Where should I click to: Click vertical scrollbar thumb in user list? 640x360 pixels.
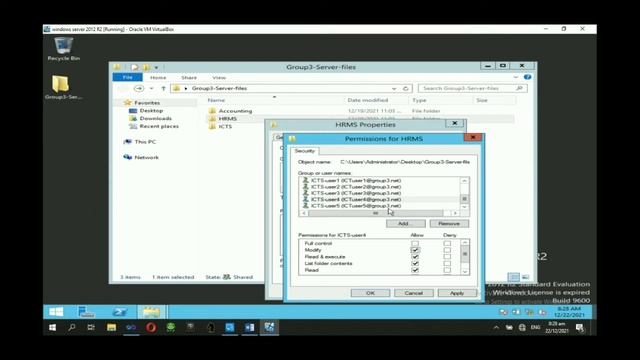[x=464, y=199]
